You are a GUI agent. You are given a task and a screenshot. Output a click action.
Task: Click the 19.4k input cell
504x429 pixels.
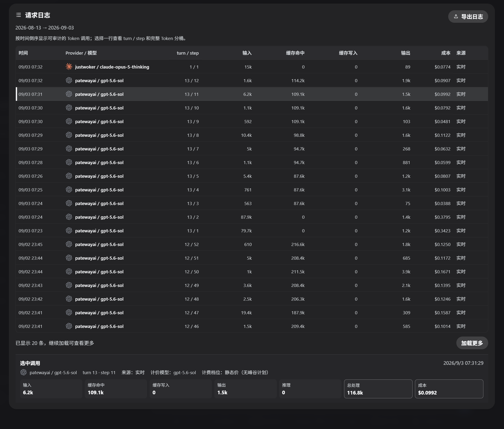point(246,312)
